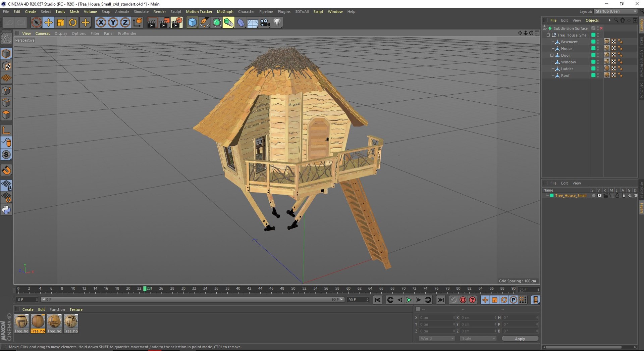Screen dimensions: 644x351
Task: Go to start of animation
Action: coord(377,300)
